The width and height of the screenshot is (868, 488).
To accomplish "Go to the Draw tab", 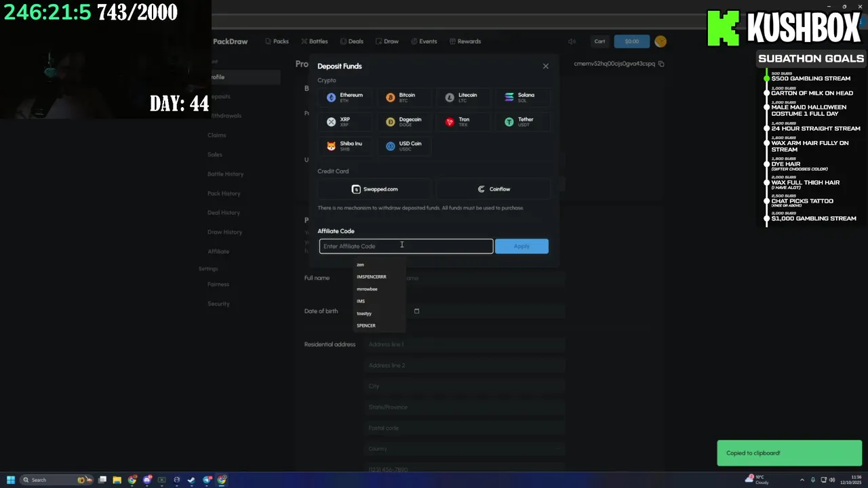I will 387,41.
